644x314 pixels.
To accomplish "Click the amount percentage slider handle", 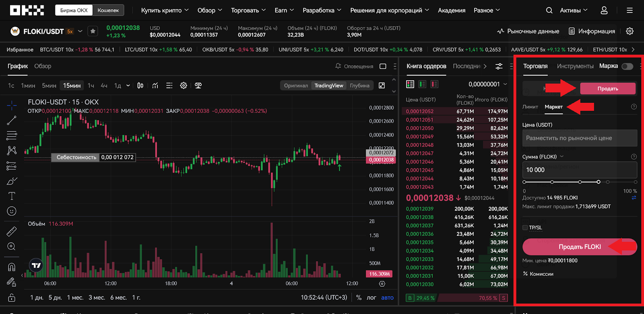I will pyautogui.click(x=599, y=182).
